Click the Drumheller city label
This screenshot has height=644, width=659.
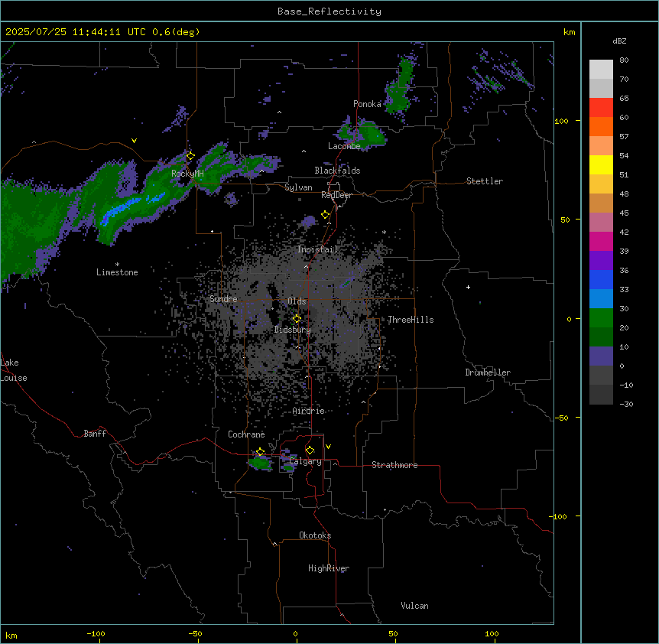[488, 372]
